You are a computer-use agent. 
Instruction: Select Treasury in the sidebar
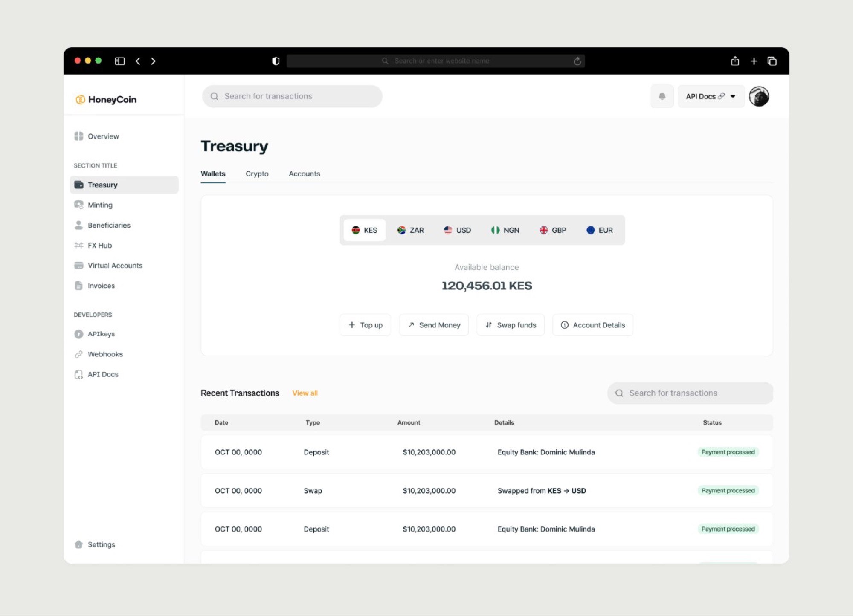[x=124, y=185]
